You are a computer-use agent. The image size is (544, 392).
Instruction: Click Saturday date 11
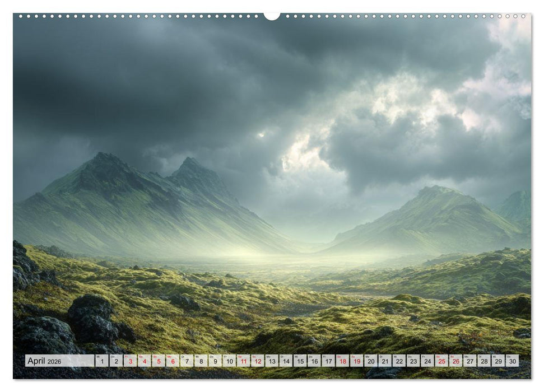[x=243, y=361]
